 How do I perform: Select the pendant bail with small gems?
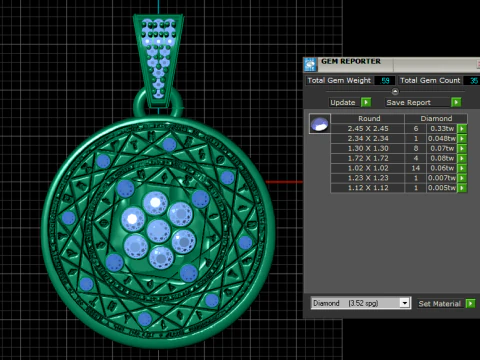coord(158,60)
